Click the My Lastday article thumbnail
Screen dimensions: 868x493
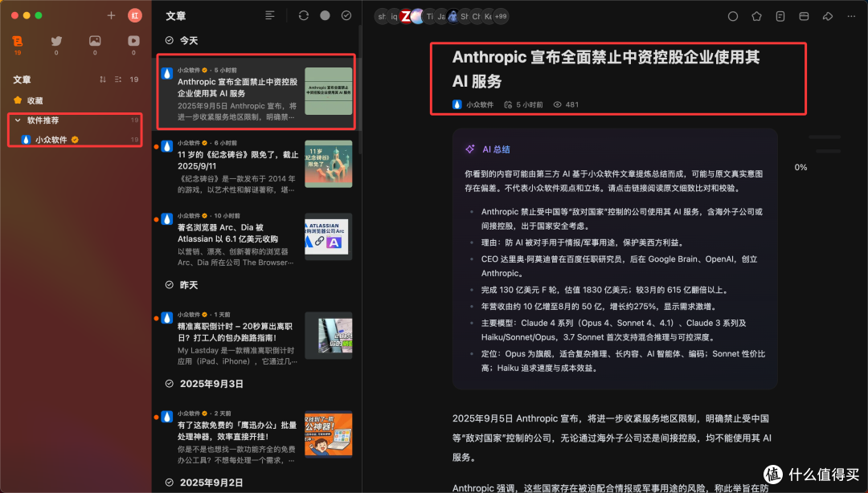[x=328, y=336]
